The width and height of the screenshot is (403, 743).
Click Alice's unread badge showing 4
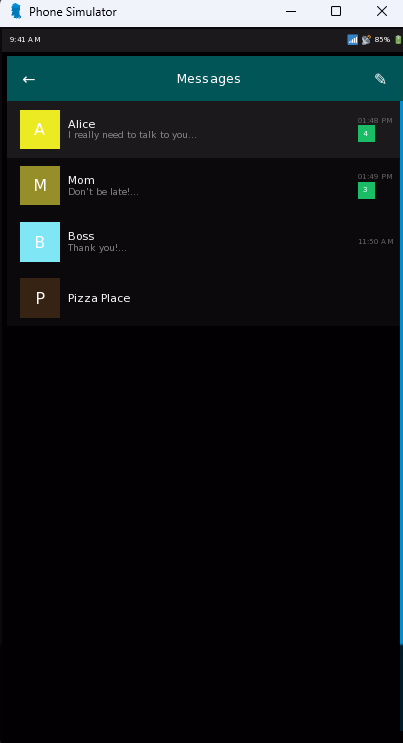(x=366, y=134)
